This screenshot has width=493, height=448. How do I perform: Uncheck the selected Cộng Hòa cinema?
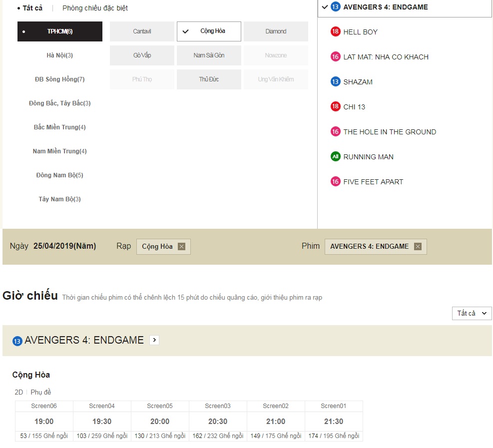coord(209,31)
